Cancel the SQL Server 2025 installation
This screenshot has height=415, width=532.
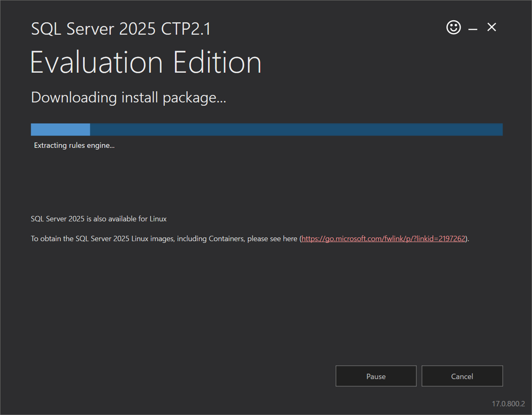point(462,376)
